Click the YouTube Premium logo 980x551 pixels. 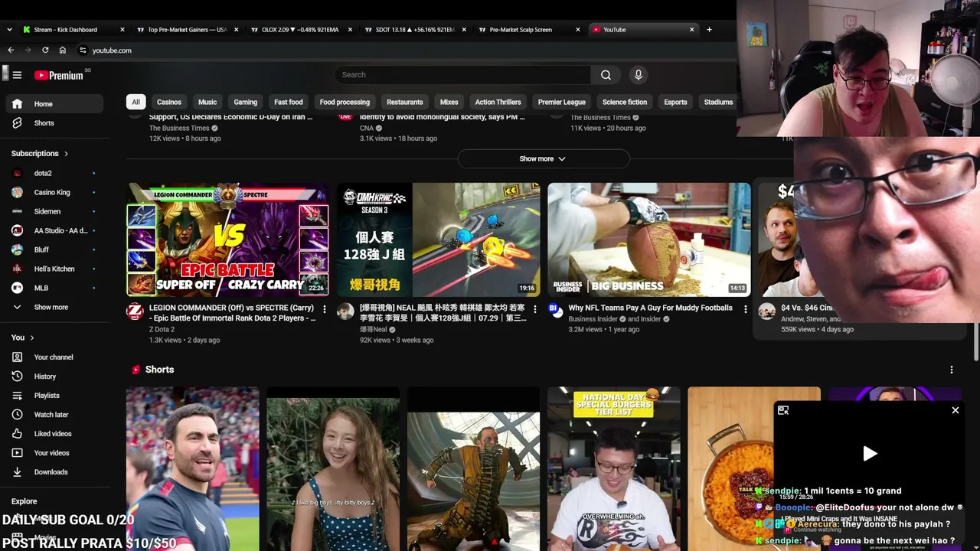(59, 75)
